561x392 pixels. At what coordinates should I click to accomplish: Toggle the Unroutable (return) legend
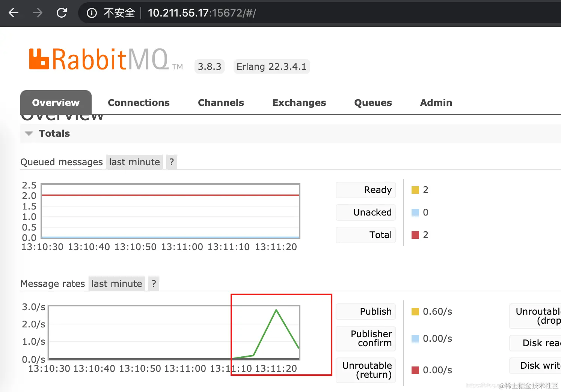click(366, 370)
